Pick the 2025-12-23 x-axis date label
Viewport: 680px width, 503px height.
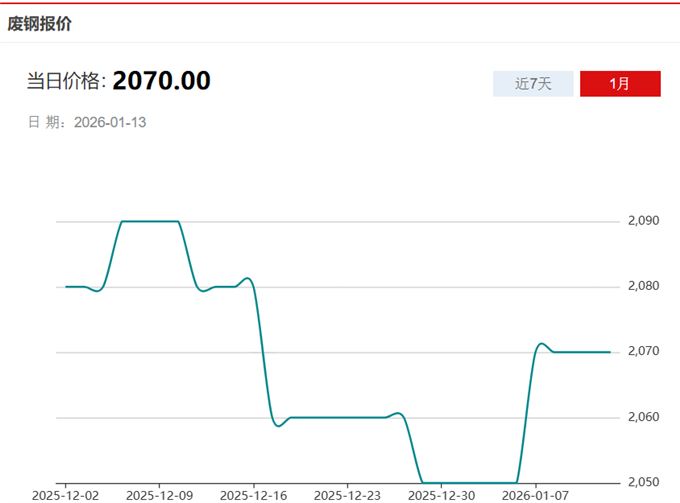[347, 495]
